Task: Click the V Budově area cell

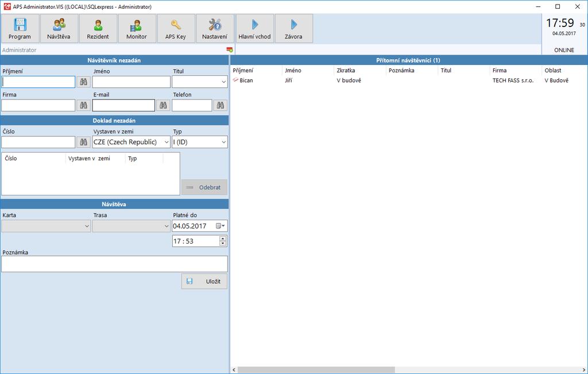Action: pos(556,80)
